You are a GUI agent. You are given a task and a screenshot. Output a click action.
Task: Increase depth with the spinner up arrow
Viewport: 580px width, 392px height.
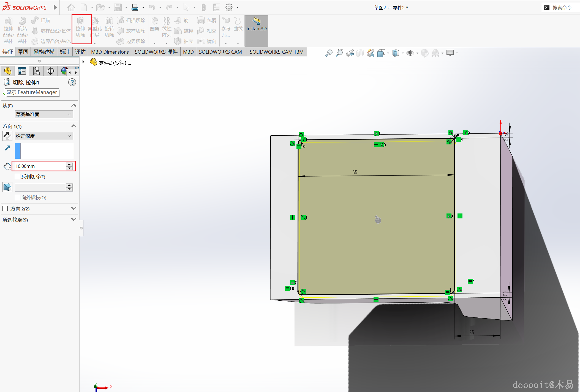(69, 164)
